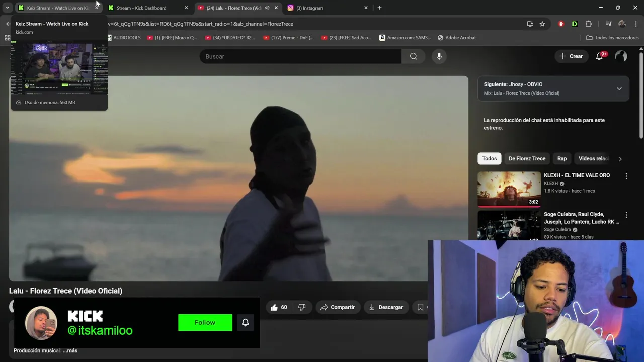Select the Rap filter chip
Viewport: 644px width, 362px height.
(562, 158)
